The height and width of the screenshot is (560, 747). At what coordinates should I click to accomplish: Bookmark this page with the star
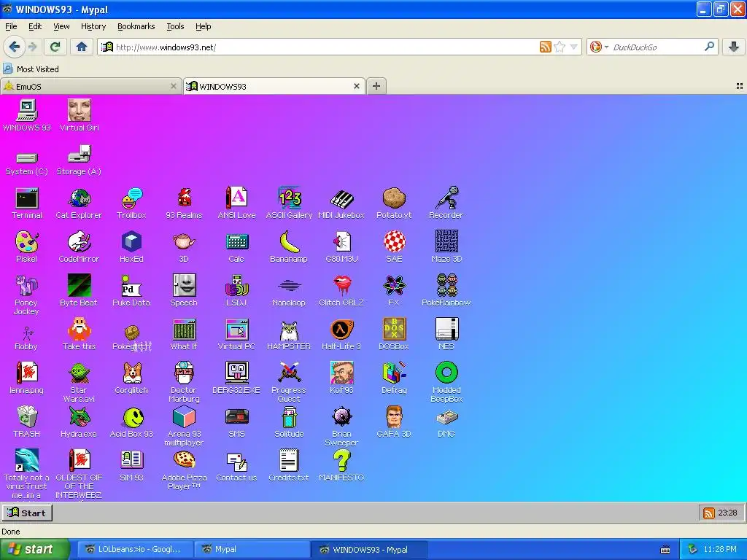tap(560, 47)
